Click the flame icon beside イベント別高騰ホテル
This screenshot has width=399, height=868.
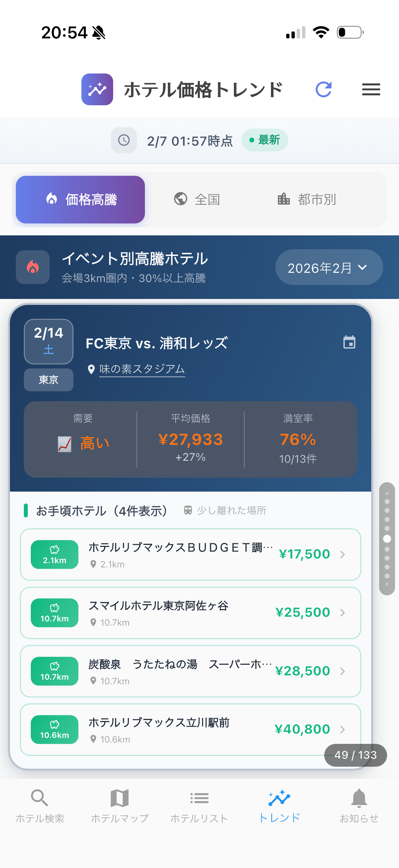click(32, 267)
